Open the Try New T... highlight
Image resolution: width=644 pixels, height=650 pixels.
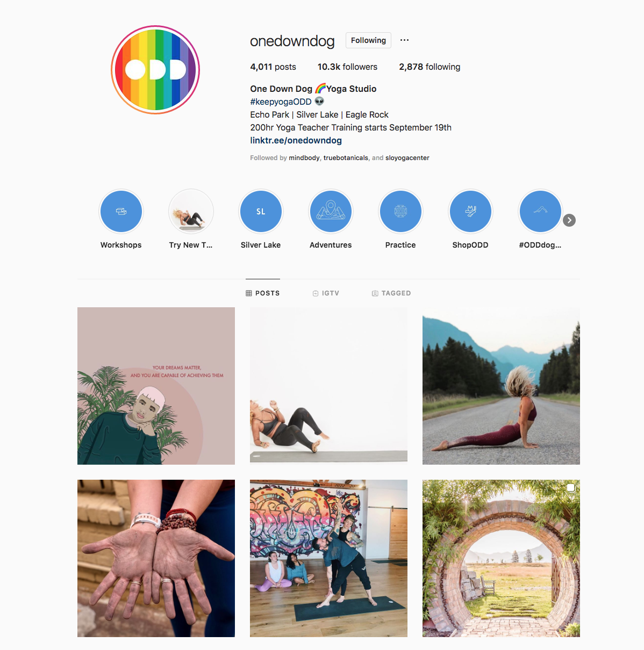coord(191,211)
